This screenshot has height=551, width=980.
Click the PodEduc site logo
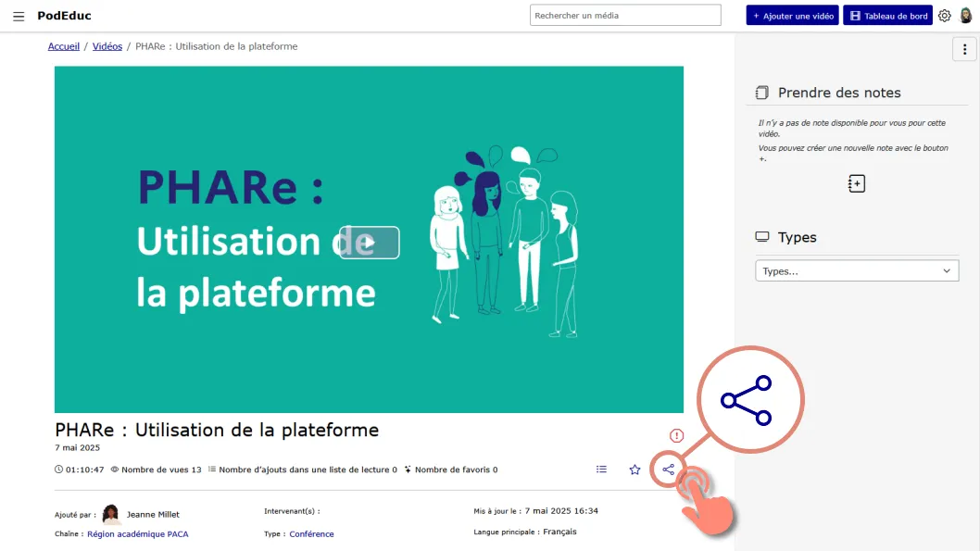point(64,16)
